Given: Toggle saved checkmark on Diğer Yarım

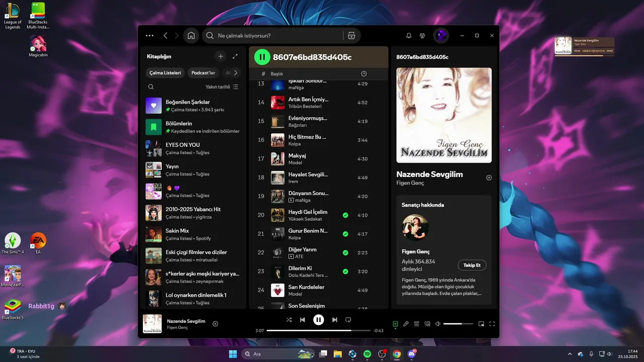Looking at the screenshot, I should tap(345, 253).
